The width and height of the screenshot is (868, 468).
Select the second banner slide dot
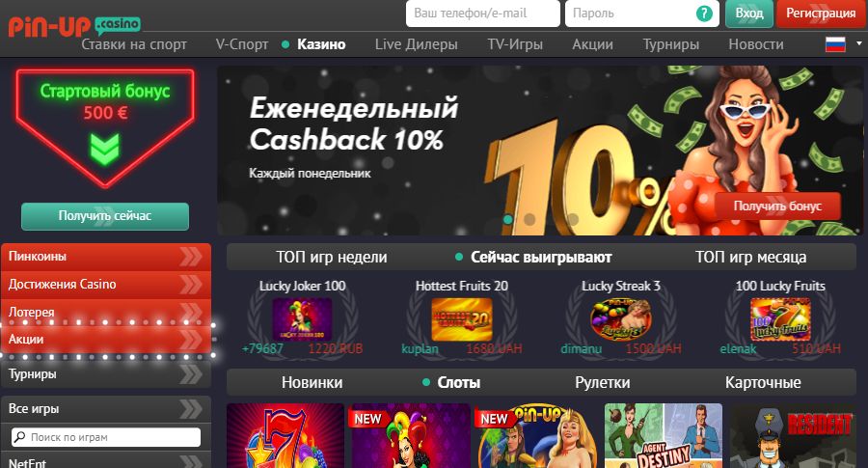click(529, 219)
